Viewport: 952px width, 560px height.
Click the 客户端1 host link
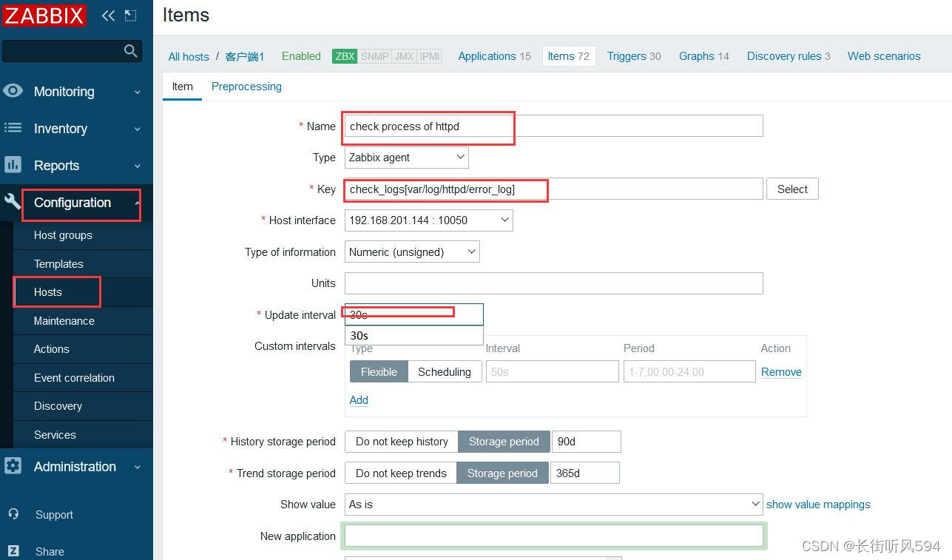click(245, 56)
